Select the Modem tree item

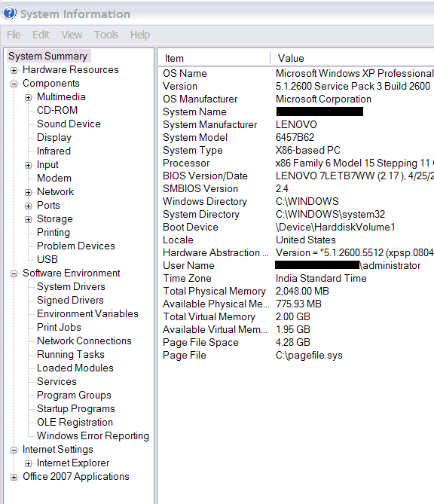pos(54,178)
